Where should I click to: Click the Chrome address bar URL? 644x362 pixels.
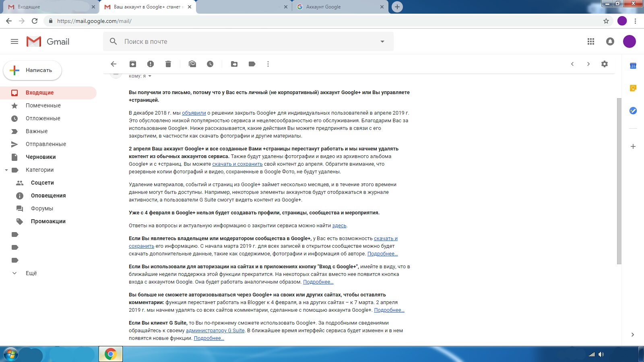[94, 21]
